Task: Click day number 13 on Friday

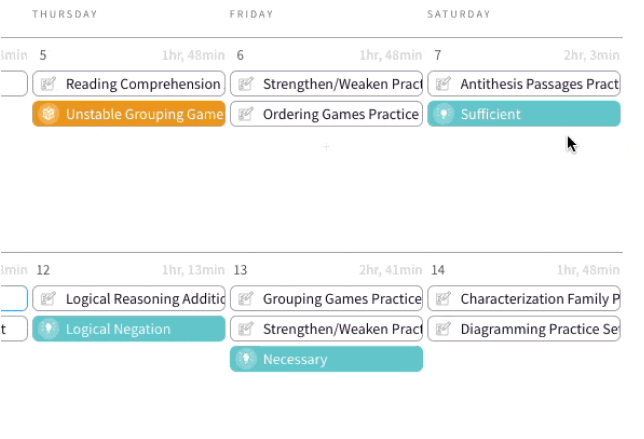Action: click(x=240, y=270)
